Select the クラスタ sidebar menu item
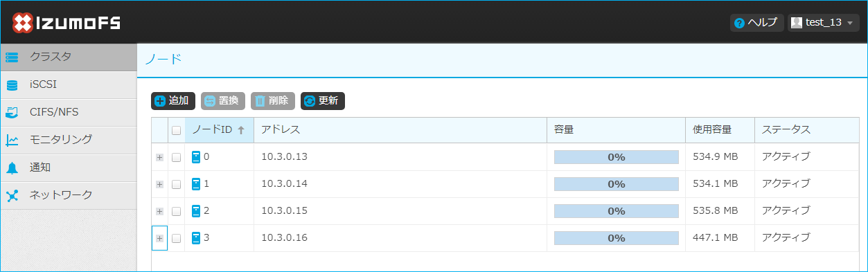The image size is (868, 272). [x=69, y=57]
